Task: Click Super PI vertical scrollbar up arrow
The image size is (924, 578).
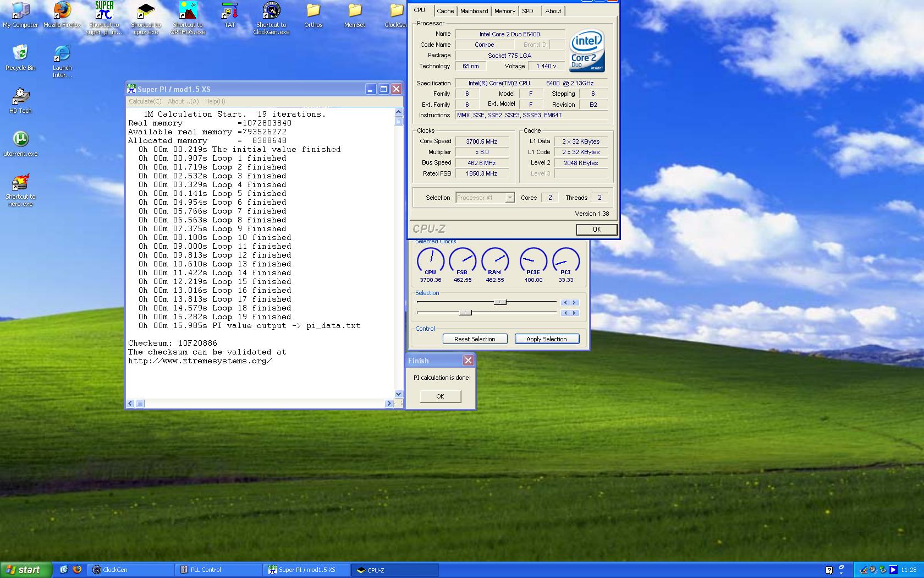Action: [x=399, y=112]
